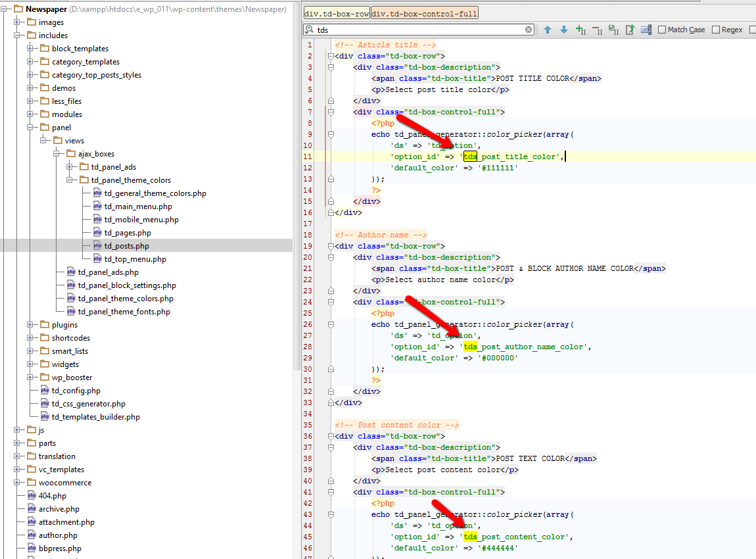
Task: Collapse the views folder node
Action: point(43,140)
